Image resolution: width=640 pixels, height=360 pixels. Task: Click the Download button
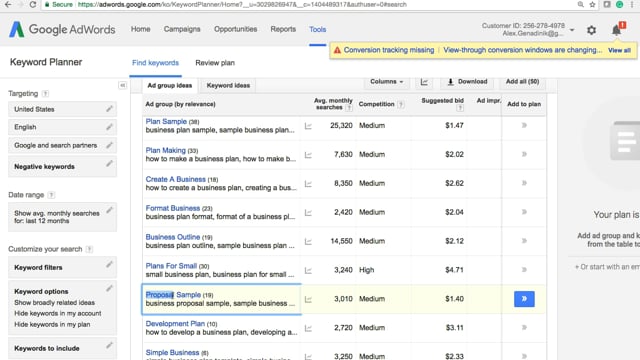467,82
